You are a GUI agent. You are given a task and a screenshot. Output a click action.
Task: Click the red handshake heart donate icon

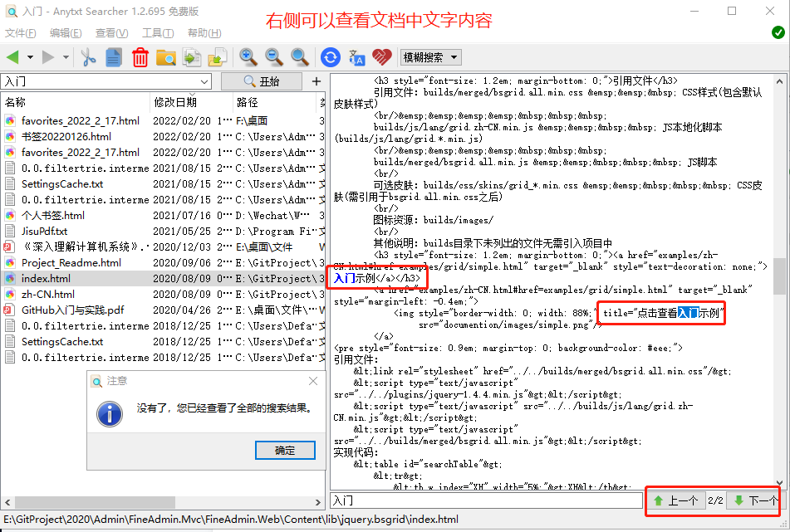tap(382, 57)
